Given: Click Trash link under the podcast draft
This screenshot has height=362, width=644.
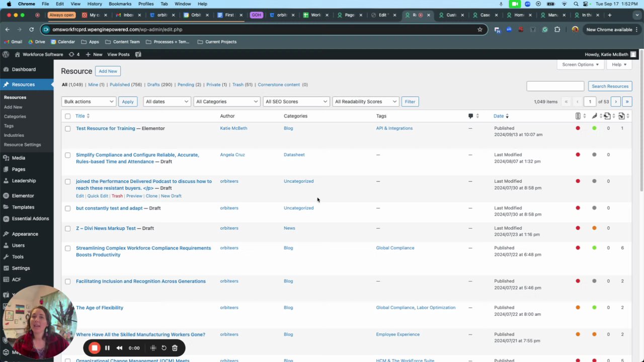Looking at the screenshot, I should click(x=117, y=196).
